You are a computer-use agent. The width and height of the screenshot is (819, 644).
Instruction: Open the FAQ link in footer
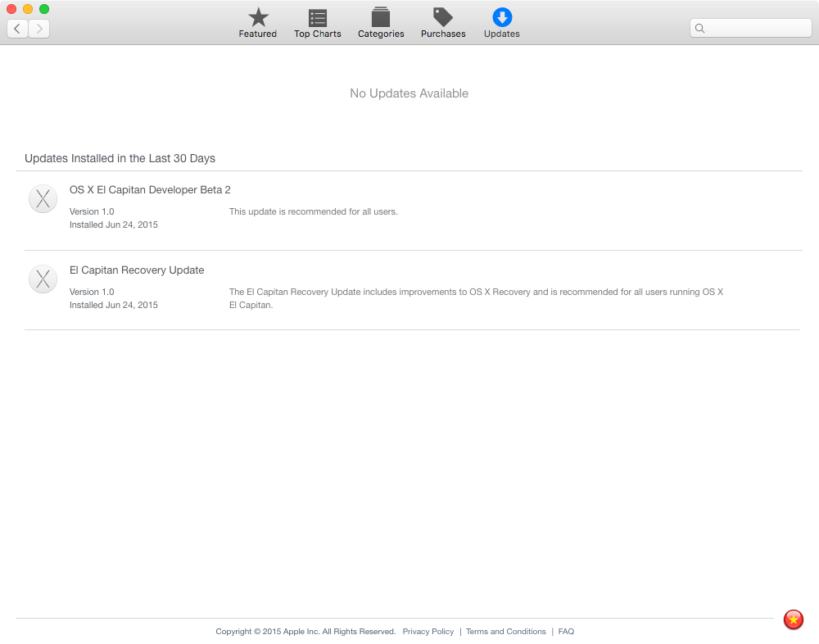566,632
